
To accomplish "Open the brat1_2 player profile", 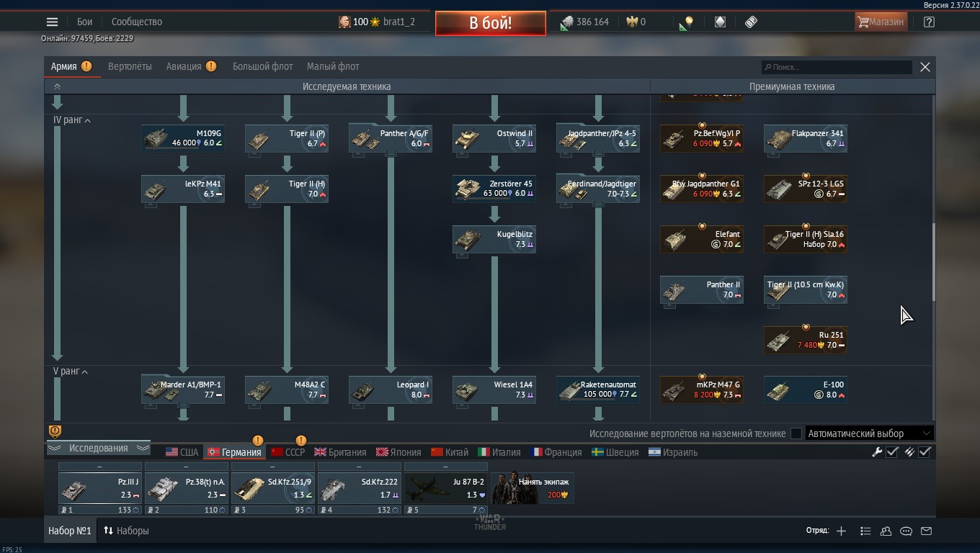I will coord(398,22).
